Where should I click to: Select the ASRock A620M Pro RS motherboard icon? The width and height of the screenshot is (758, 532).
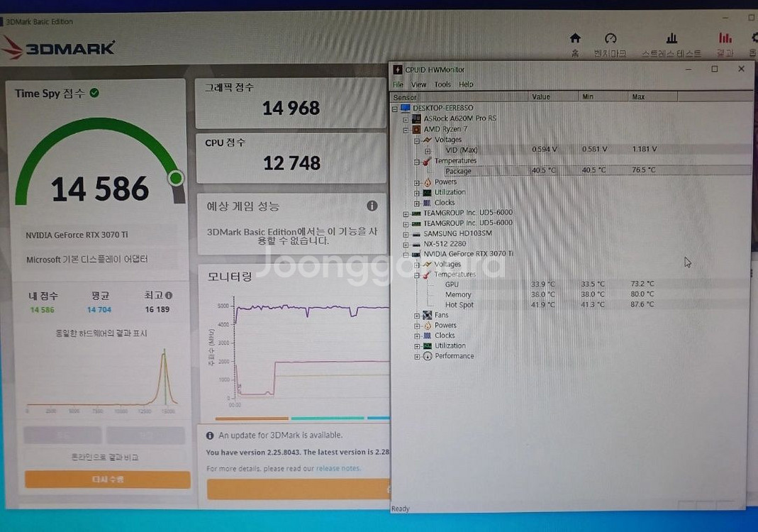[x=416, y=118]
